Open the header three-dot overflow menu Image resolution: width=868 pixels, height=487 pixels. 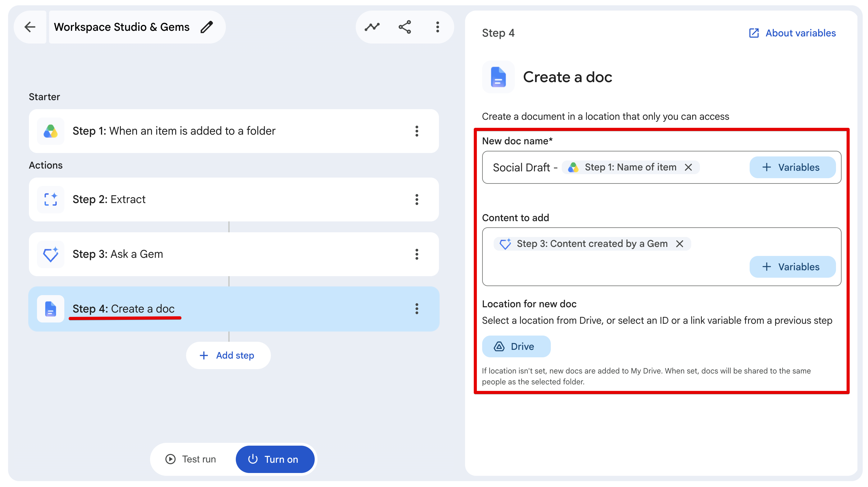click(437, 27)
